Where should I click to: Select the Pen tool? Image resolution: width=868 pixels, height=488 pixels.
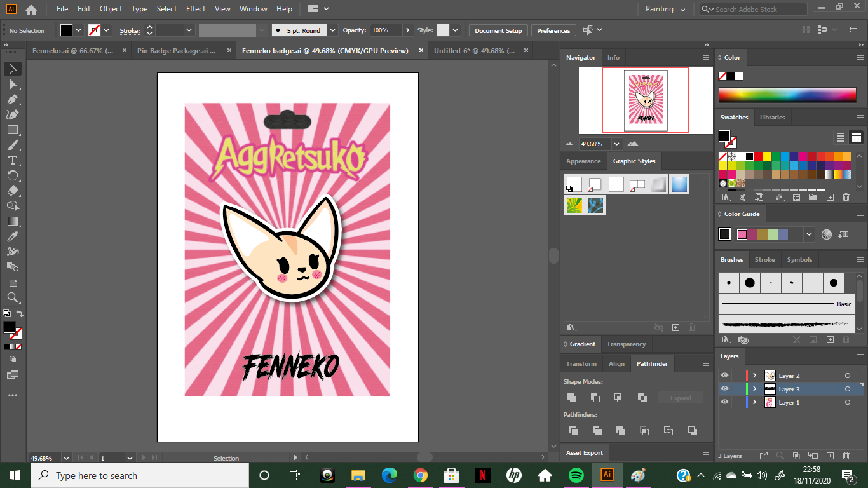(13, 99)
